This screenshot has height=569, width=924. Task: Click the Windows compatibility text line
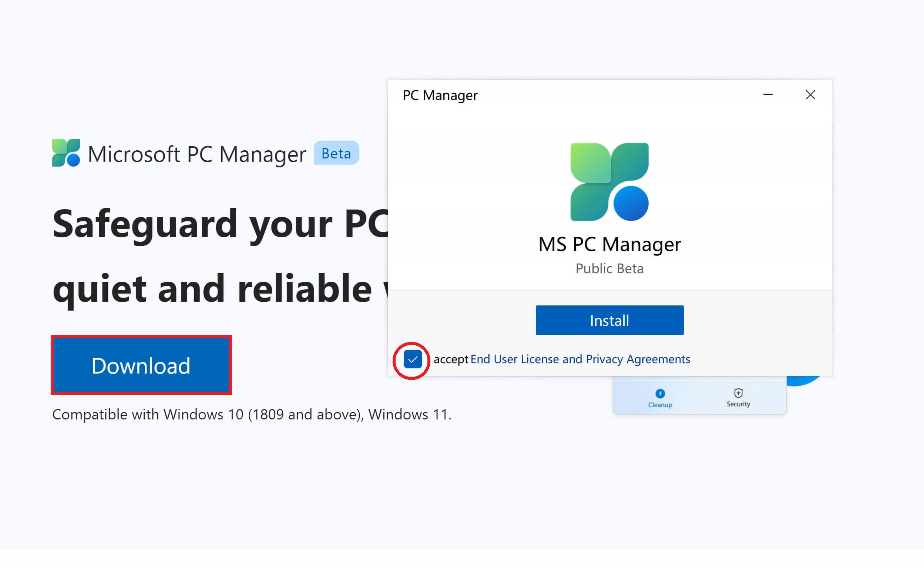(252, 414)
